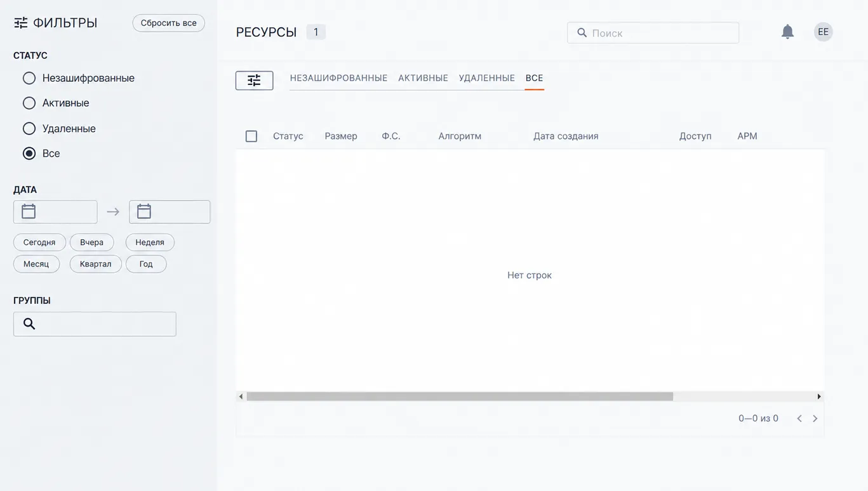The image size is (868, 491).
Task: Click the Сбросить все button
Action: [168, 23]
